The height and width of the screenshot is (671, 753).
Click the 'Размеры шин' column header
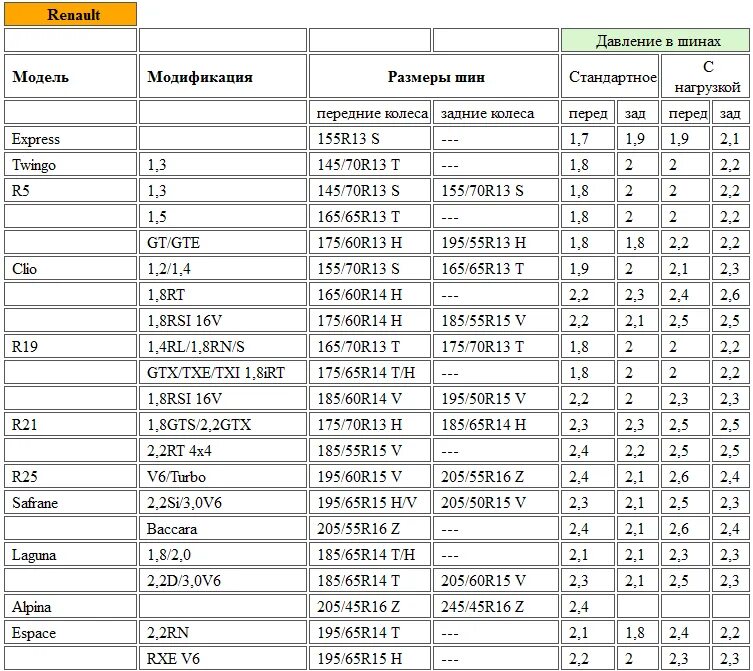click(x=434, y=76)
